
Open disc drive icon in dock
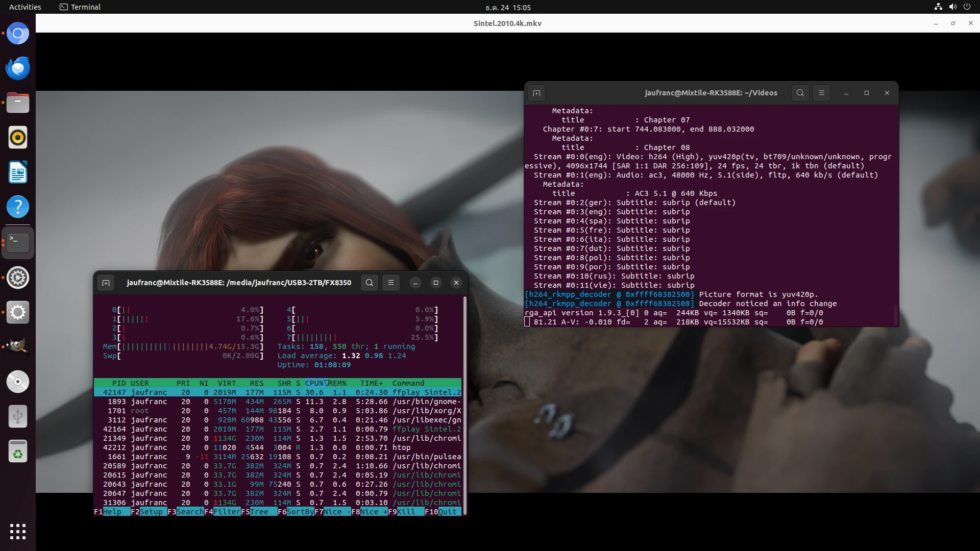pyautogui.click(x=18, y=382)
